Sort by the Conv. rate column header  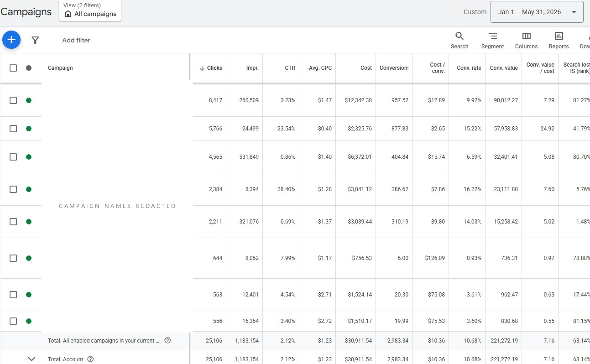469,68
